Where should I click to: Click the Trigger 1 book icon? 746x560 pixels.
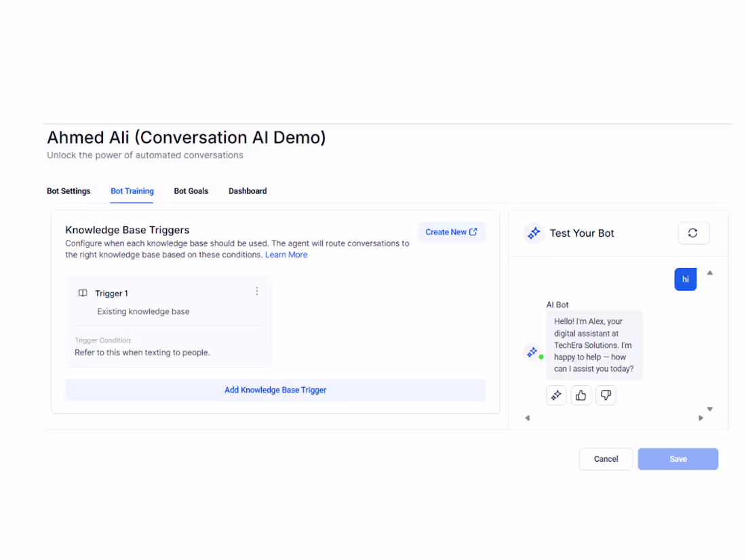coord(83,293)
